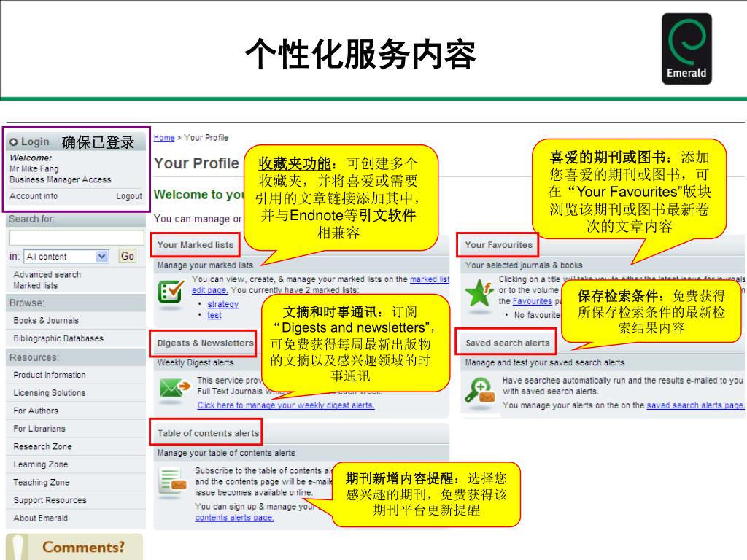Image resolution: width=747 pixels, height=560 pixels.
Task: Click the Login arrow icon
Action: pos(14,142)
